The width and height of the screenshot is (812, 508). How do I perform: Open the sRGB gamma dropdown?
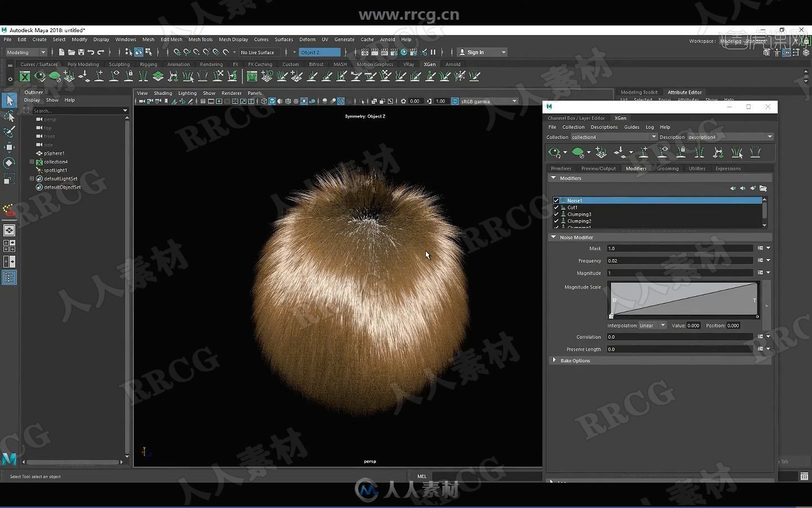(x=489, y=102)
